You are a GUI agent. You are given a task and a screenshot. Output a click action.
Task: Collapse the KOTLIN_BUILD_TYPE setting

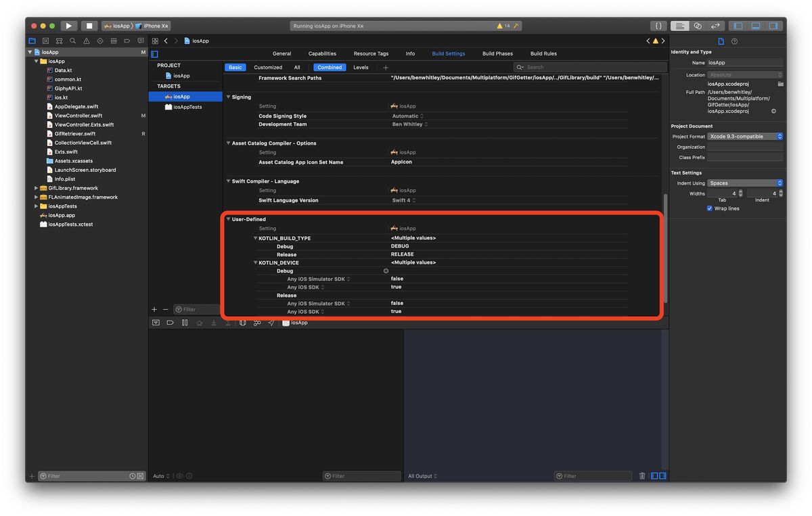point(256,238)
